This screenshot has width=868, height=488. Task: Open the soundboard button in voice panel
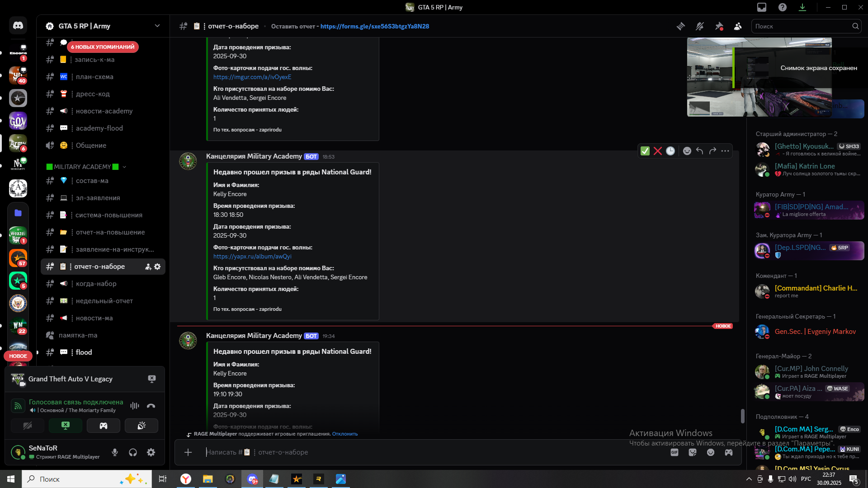[142, 426]
